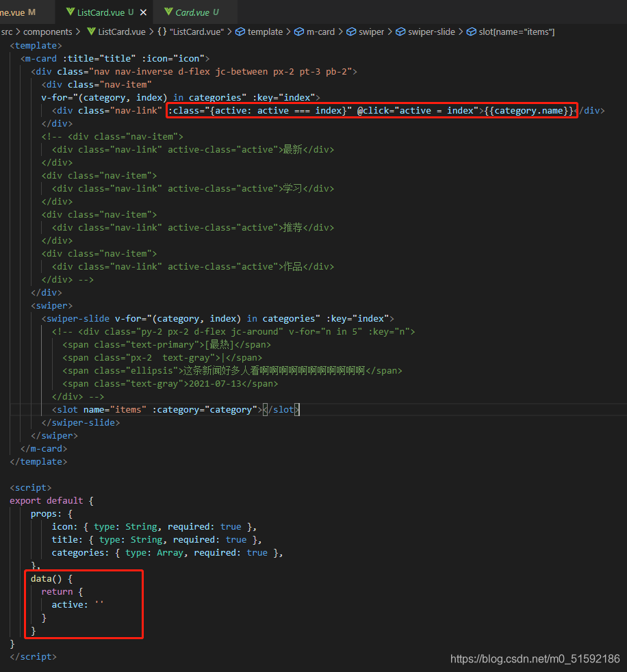Click the commented line containing 最新

pyautogui.click(x=193, y=150)
